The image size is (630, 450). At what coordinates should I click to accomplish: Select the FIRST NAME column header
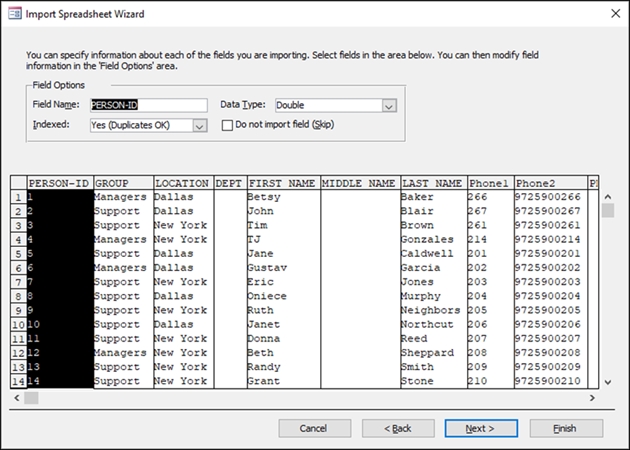click(x=284, y=183)
